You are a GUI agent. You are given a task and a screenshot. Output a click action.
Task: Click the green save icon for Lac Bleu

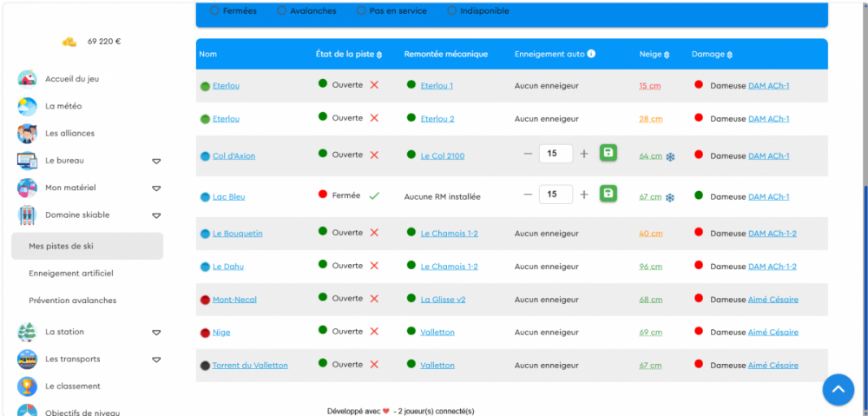point(608,194)
